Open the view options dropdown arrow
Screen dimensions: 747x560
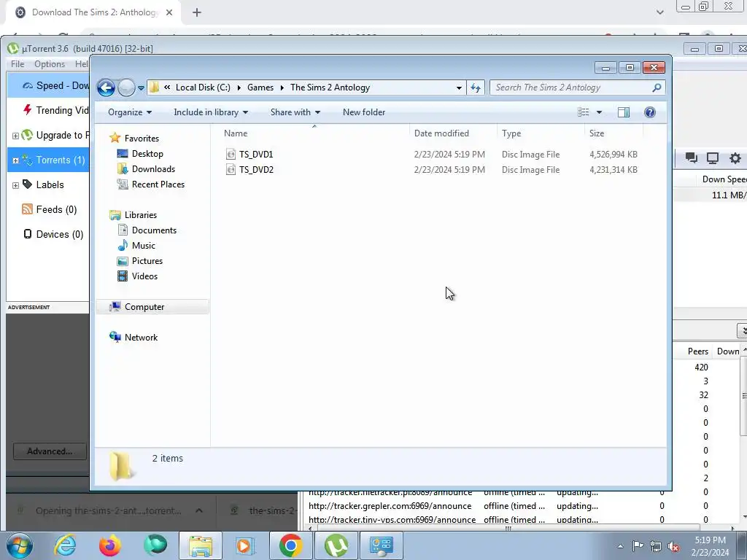tap(600, 112)
